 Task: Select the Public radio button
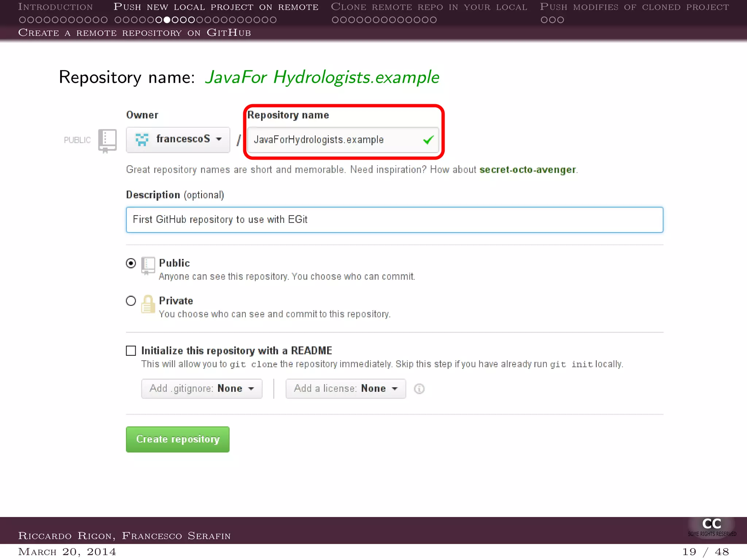[131, 263]
